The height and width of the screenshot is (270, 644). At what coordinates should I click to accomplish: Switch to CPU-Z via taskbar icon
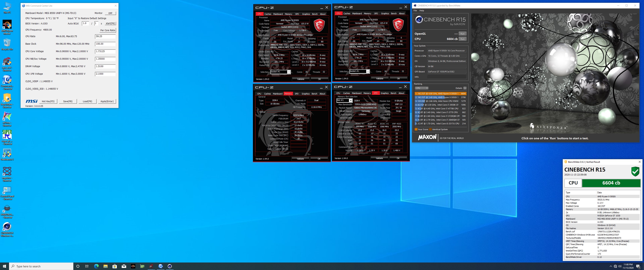click(x=151, y=266)
